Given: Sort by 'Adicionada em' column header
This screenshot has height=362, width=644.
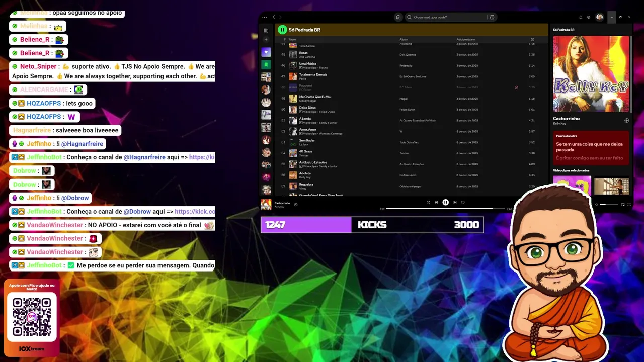Looking at the screenshot, I should tap(465, 39).
